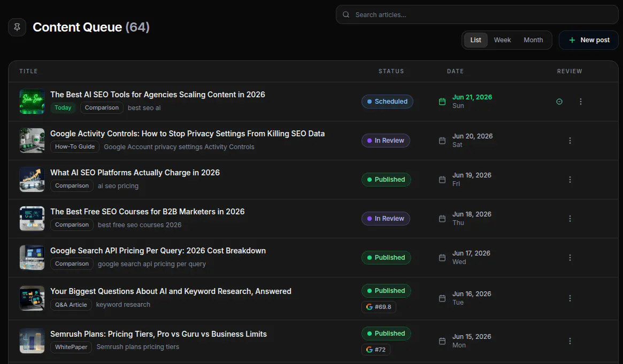
Task: Click Published status for Your Biggest Questions
Action: (386, 291)
